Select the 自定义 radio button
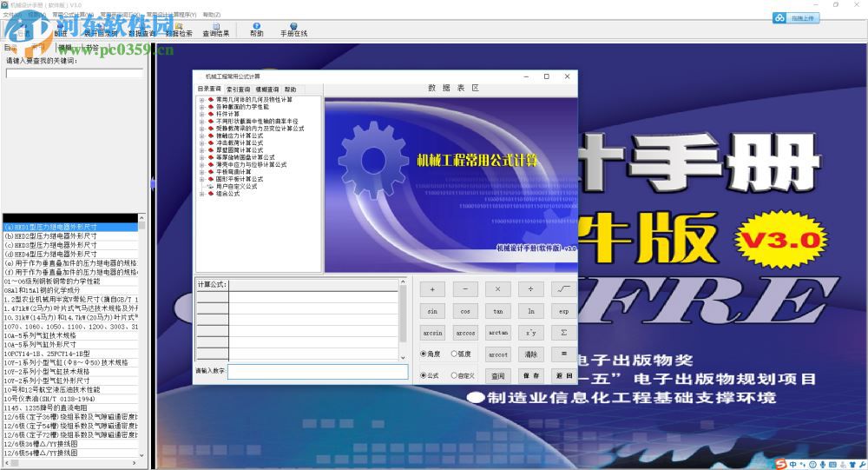868x470 pixels. tap(454, 375)
